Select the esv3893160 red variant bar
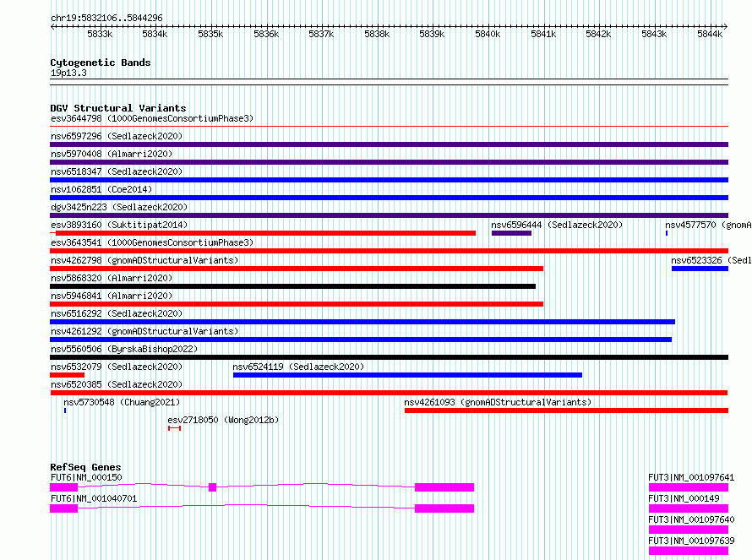The image size is (752, 560). 263,233
